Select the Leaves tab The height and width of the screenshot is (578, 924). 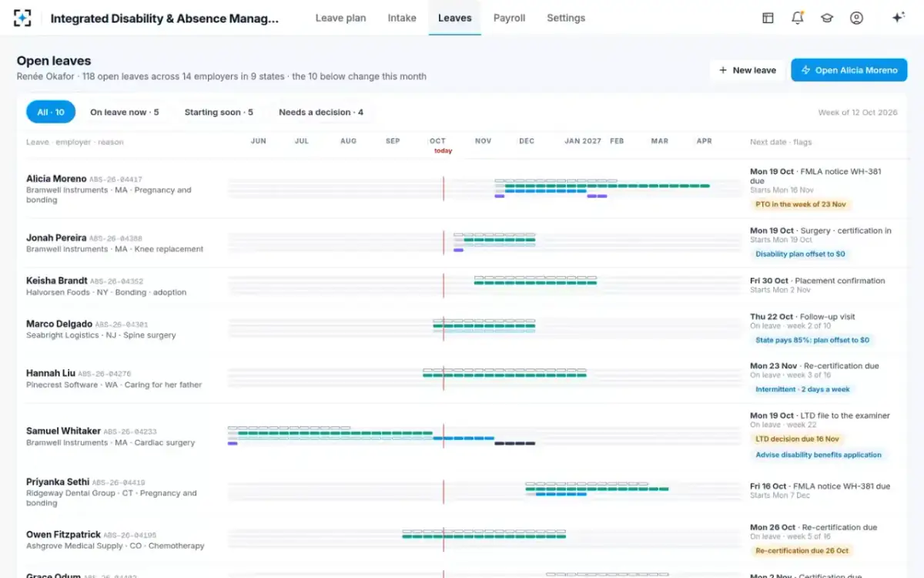tap(454, 18)
